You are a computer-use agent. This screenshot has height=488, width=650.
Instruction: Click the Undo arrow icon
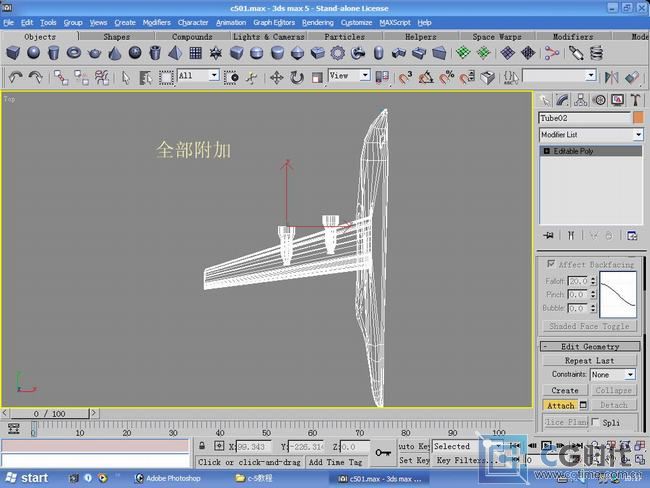click(15, 77)
